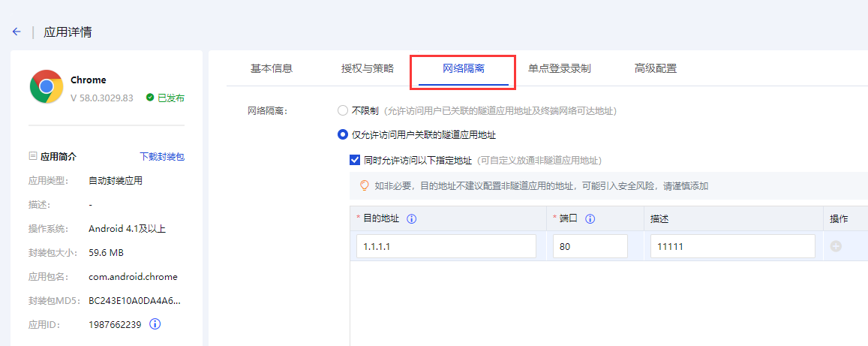Click the truncated MD5 value BC243E10A0DA4A6...
Viewport: 868px width, 346px height.
(x=134, y=301)
